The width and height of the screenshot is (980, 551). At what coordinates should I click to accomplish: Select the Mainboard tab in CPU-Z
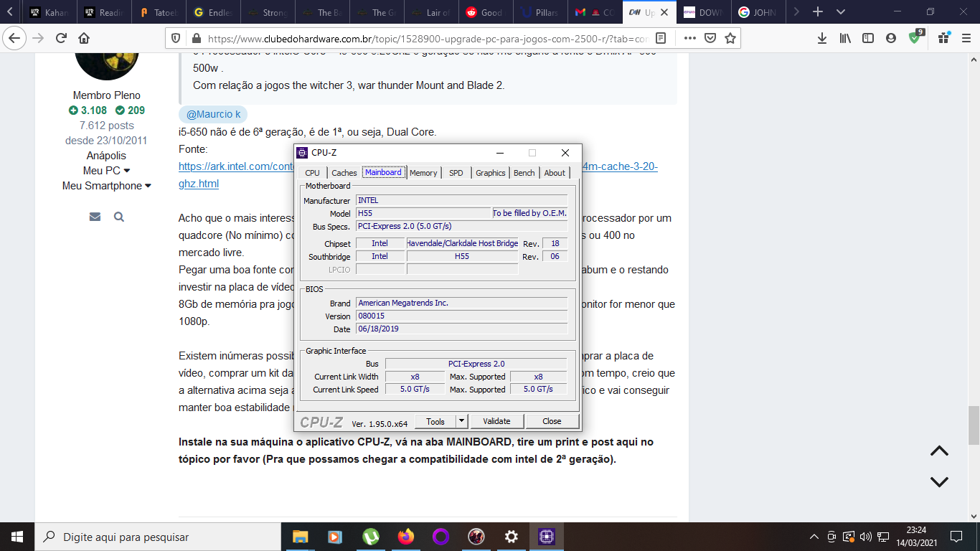383,172
